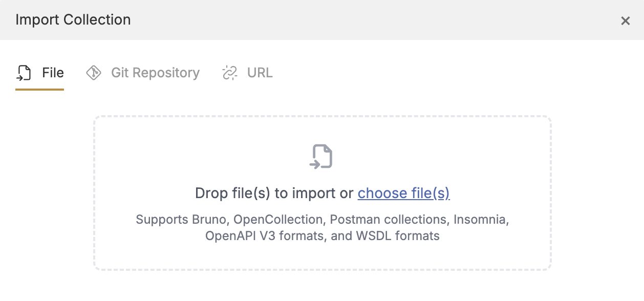Click the word "Insomnia" in supported formats

coord(481,220)
